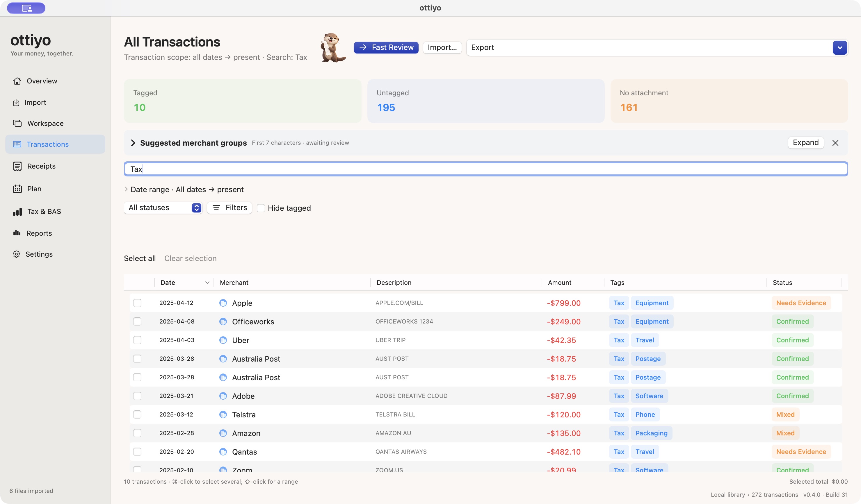Click the Packaging tag on Amazon row
Screen dimensions: 861x504
[651, 433]
